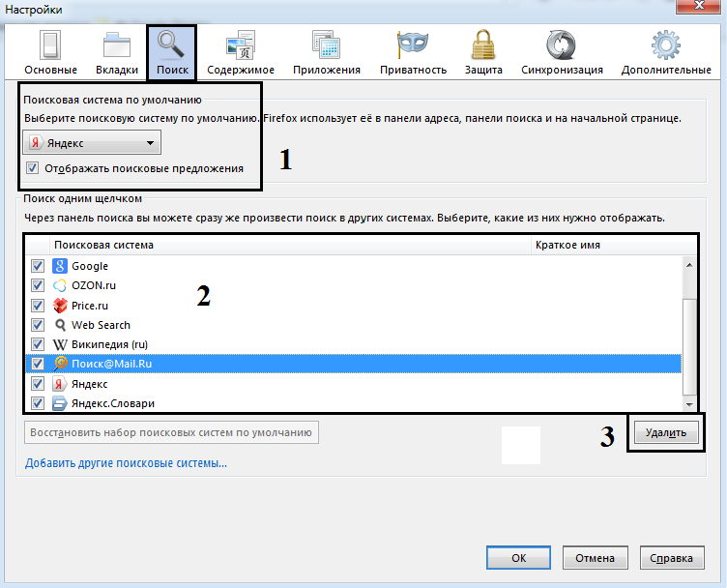Switch to the Приватность tab label
Viewport: 727px width, 588px height.
pyautogui.click(x=413, y=70)
